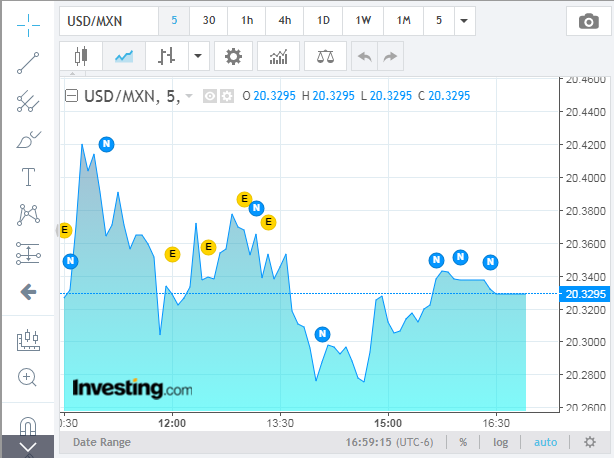
Task: Expand the chart style dropdown arrow
Action: tap(199, 56)
